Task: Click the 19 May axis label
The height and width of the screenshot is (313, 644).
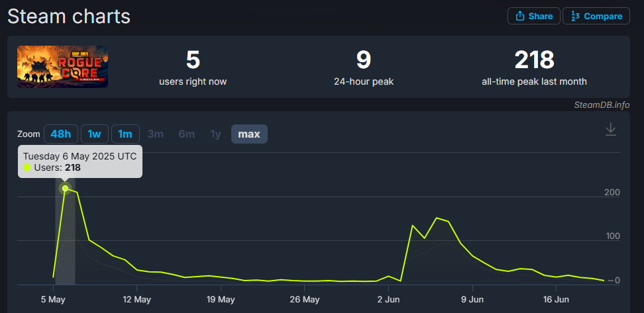Action: (221, 300)
